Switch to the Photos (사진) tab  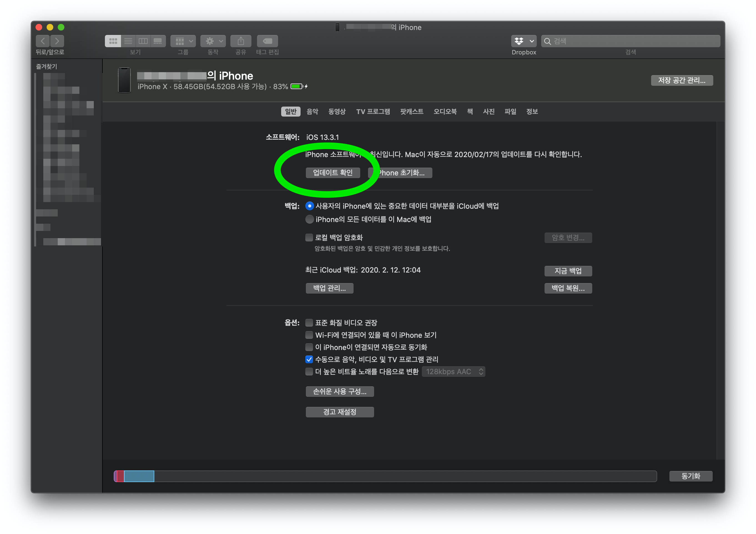[489, 112]
